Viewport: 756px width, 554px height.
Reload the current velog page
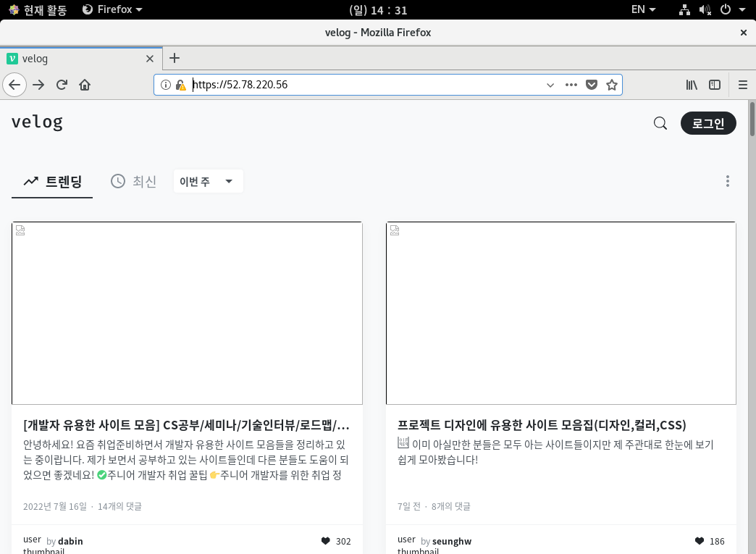point(62,85)
